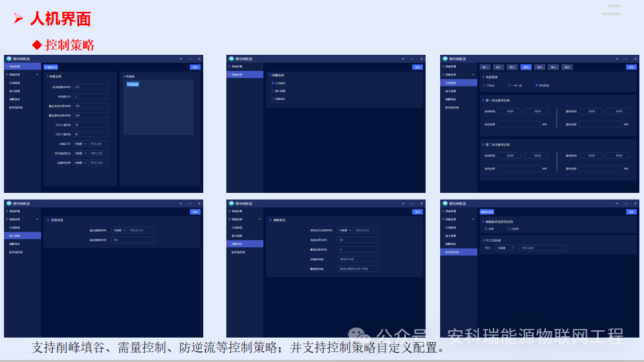Select 不启动 radio in schedule window
The width and height of the screenshot is (644, 362).
[x=484, y=86]
